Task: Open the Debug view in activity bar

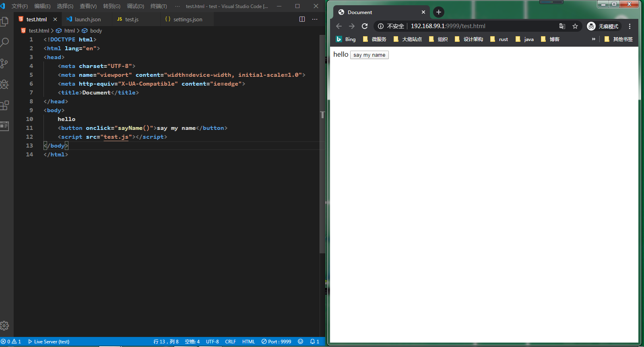Action: coord(4,84)
